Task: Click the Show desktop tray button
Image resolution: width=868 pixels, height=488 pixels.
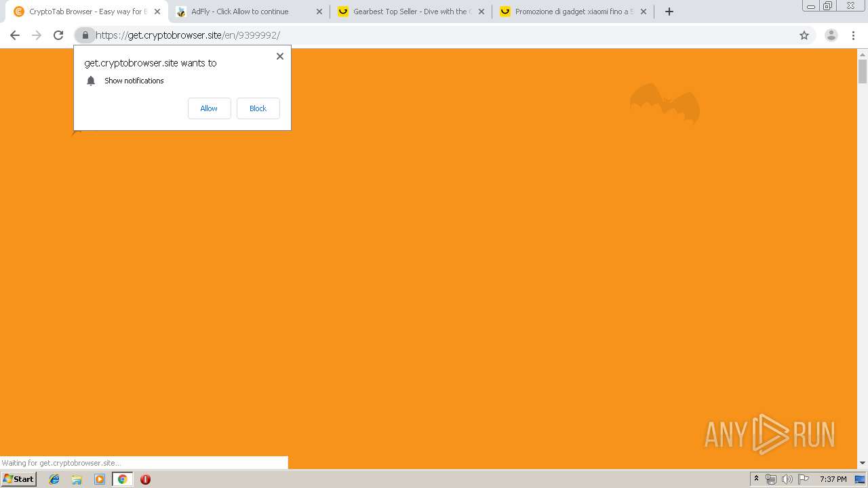Action: pyautogui.click(x=861, y=479)
